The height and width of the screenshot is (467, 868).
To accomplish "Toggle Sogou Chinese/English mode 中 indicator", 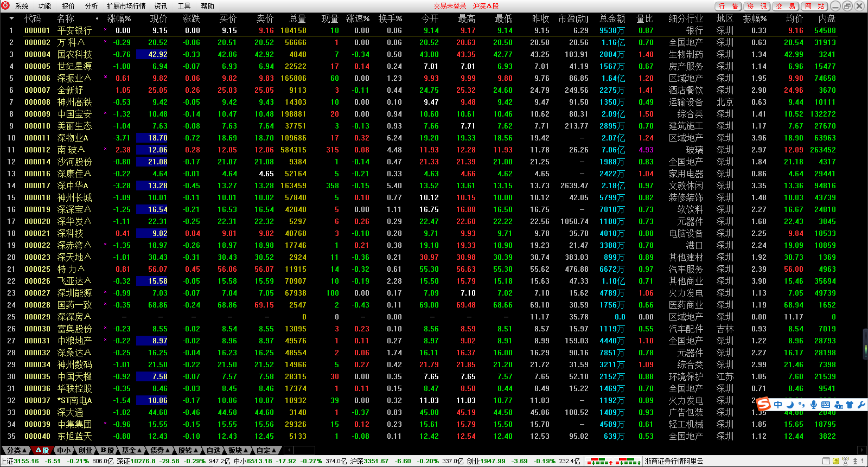I will point(778,405).
